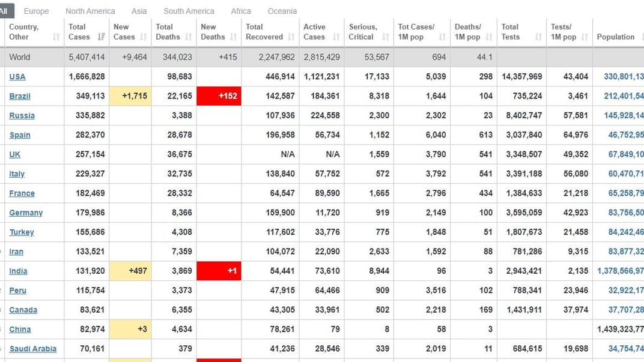
Task: Sort table using Total Deaths sort icon
Action: (189, 37)
